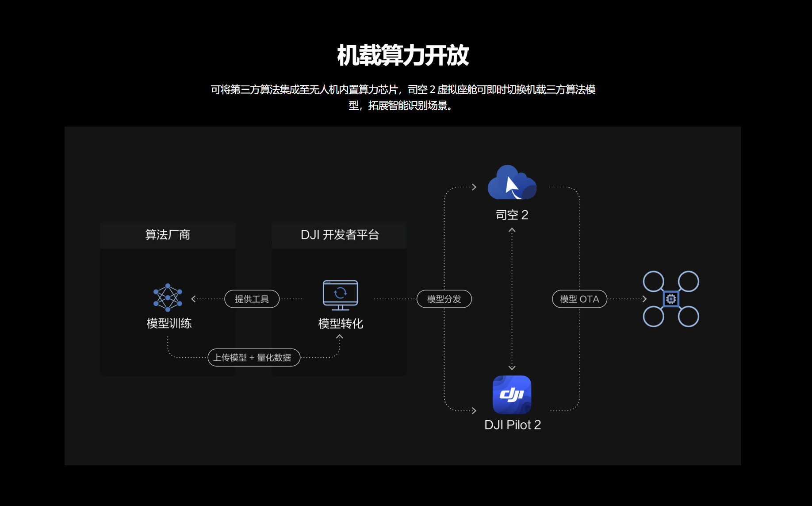
Task: Click the DJI Pilot 2 text label
Action: pos(513,425)
